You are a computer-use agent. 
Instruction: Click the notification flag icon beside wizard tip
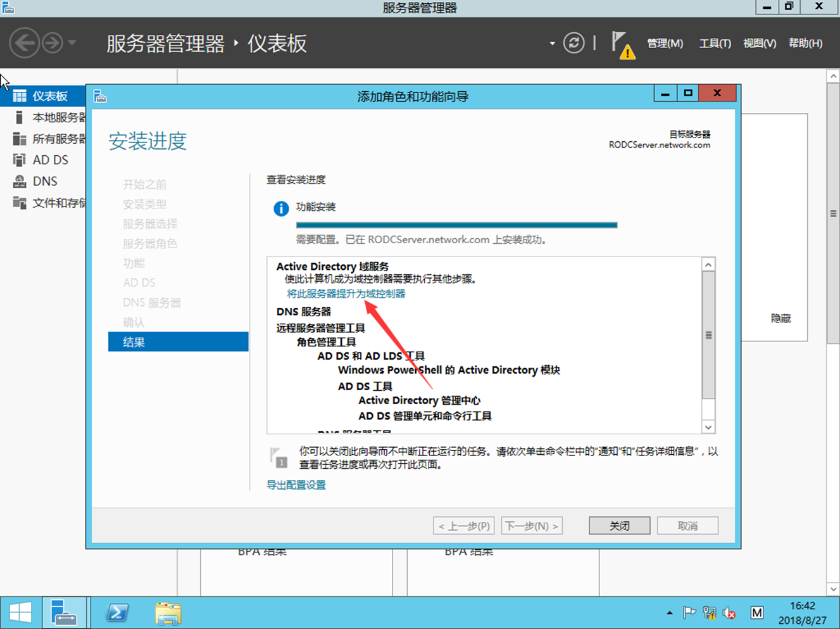pos(279,457)
